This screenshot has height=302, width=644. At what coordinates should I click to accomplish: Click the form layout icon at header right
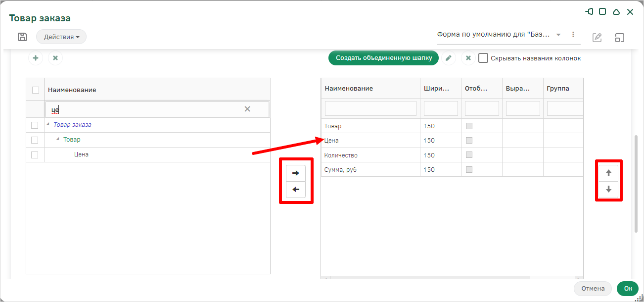point(620,37)
